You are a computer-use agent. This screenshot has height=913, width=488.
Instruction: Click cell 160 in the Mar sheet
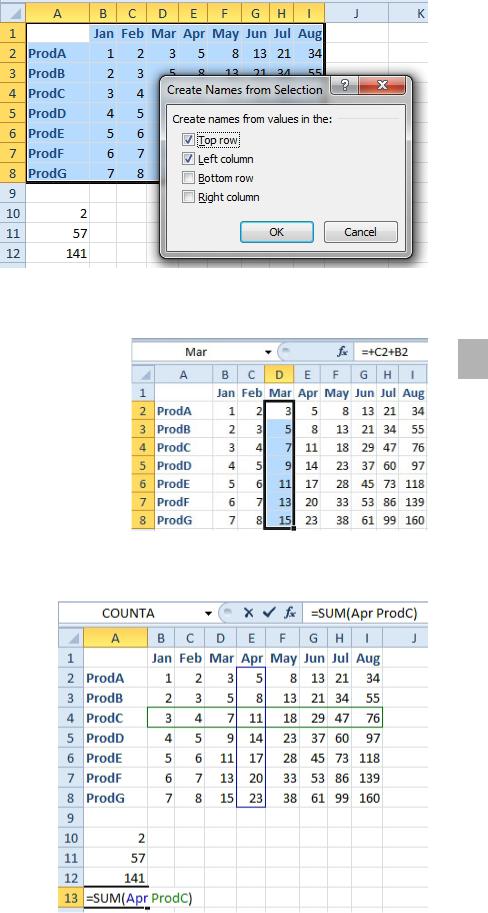(x=414, y=520)
